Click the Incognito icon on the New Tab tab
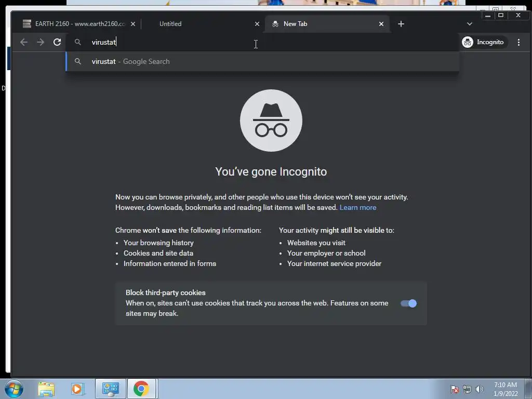Screen dimensions: 532x399 (x=275, y=24)
